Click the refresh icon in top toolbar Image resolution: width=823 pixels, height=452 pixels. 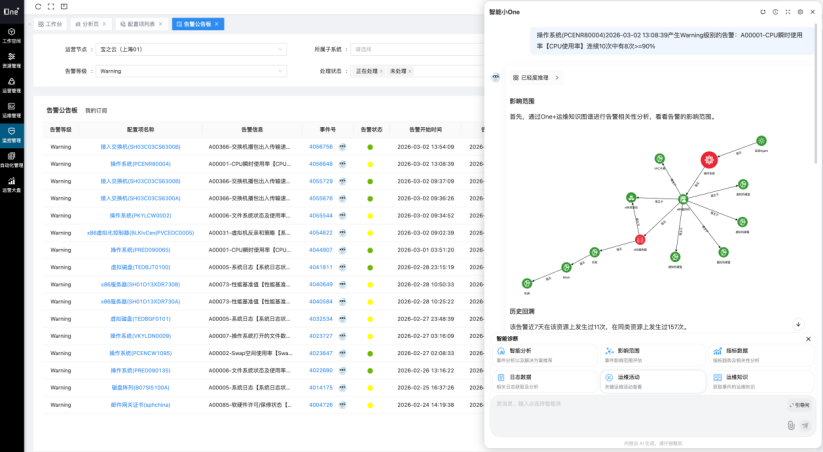pyautogui.click(x=38, y=7)
